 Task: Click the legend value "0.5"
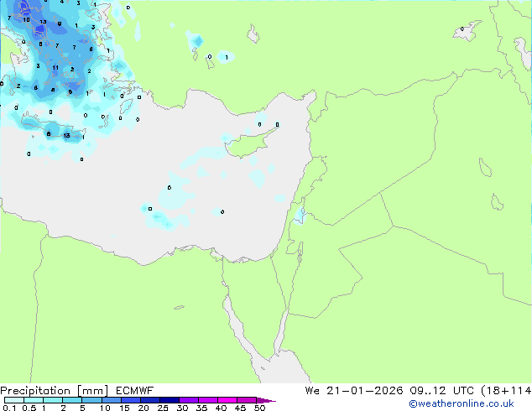[x=29, y=408]
